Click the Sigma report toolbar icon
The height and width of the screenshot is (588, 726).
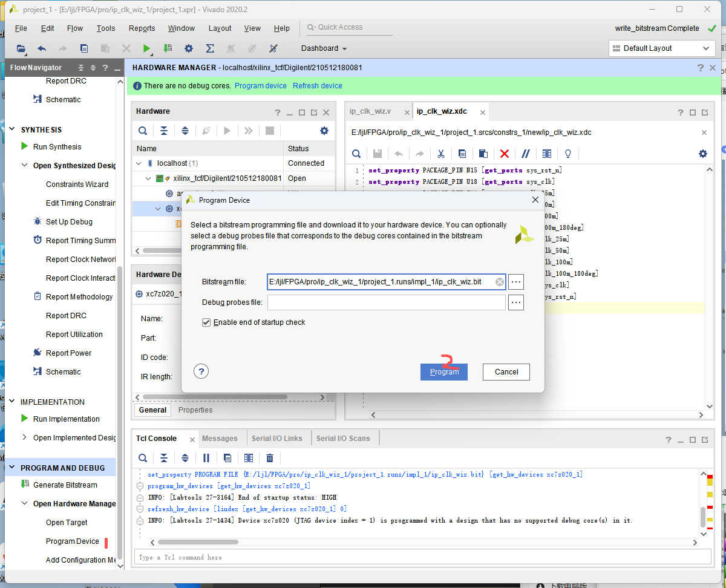click(210, 48)
